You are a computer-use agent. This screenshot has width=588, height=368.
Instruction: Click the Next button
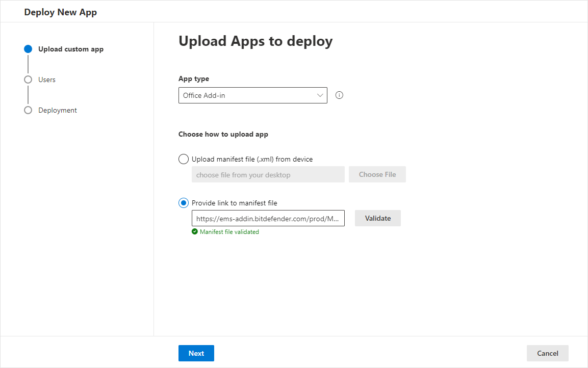(196, 353)
